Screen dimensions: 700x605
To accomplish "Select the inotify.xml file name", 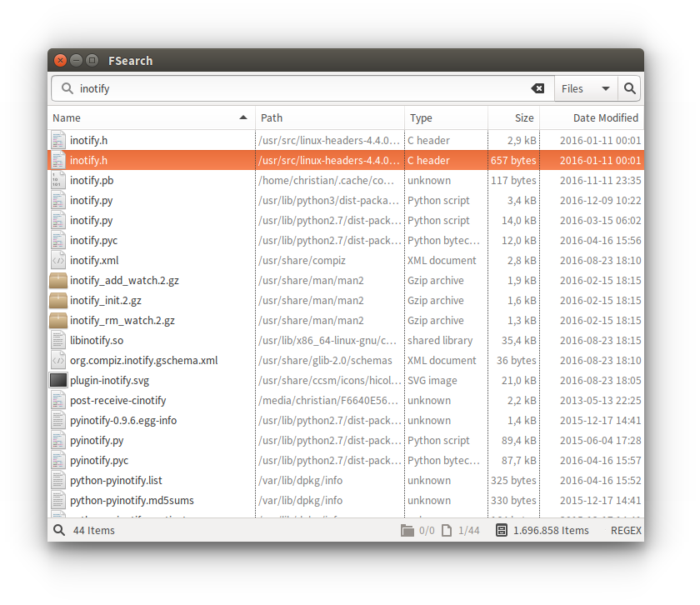I will click(94, 260).
